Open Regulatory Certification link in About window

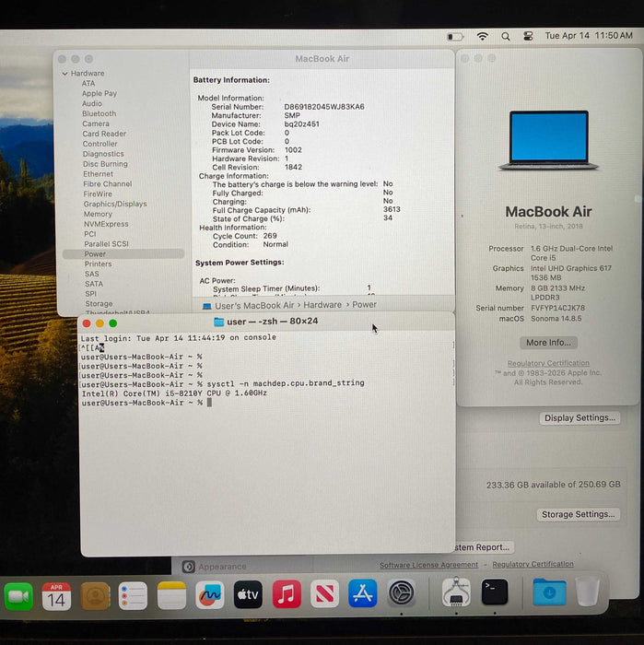pos(548,363)
